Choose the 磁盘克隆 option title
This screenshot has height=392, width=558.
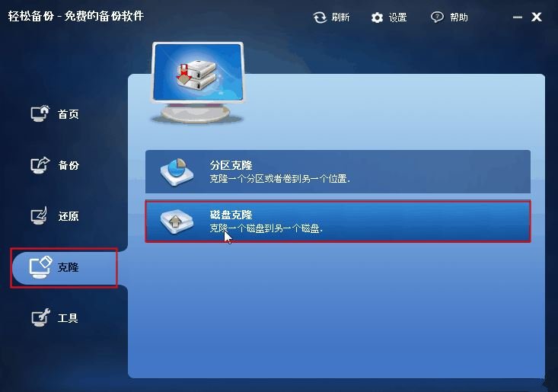(x=231, y=215)
